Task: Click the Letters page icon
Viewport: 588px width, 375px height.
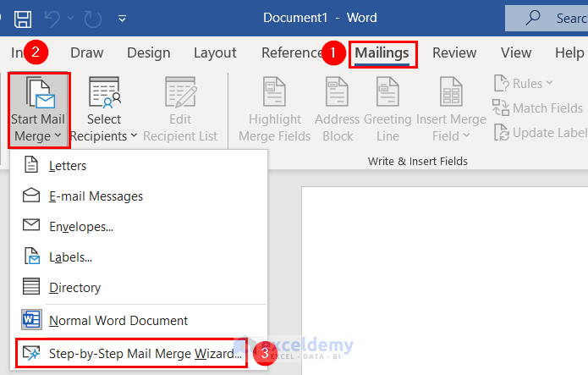Action: click(31, 164)
